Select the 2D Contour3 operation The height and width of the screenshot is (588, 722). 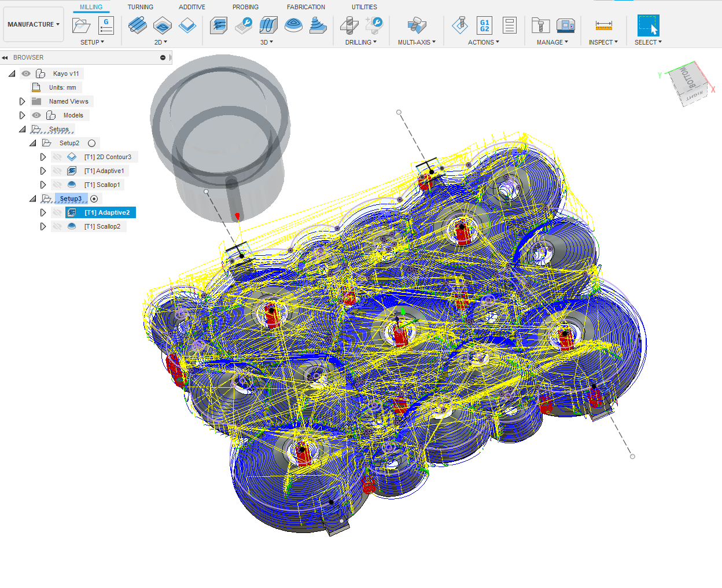click(x=108, y=157)
